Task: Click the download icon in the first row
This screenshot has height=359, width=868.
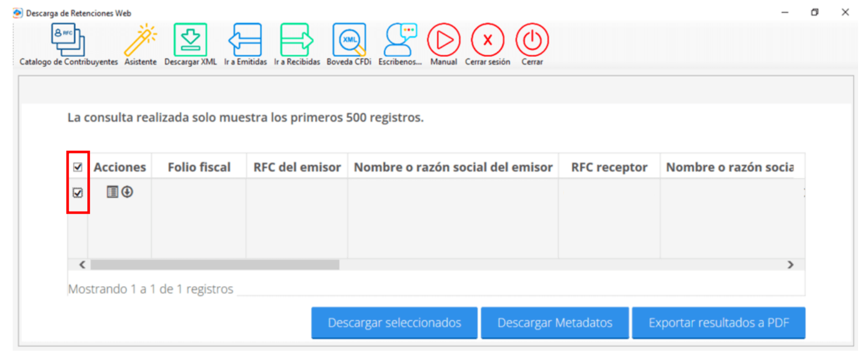Action: click(127, 192)
